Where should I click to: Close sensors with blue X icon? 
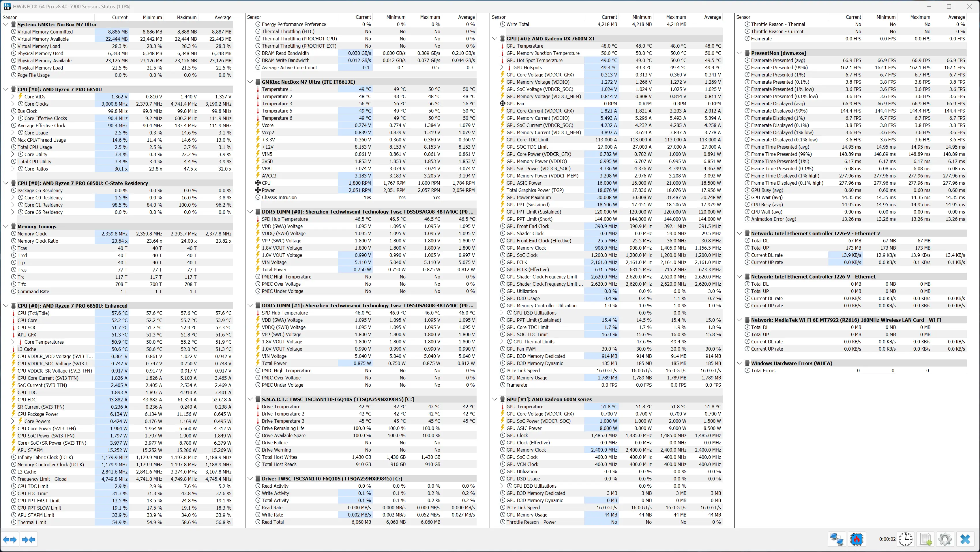pos(965,539)
